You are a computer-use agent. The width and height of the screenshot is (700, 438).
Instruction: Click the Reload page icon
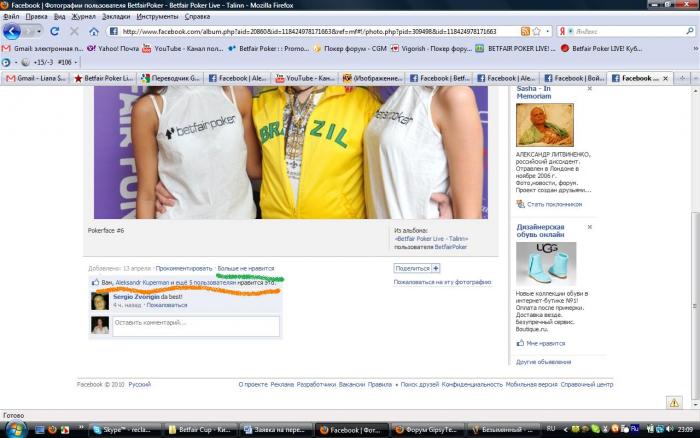pyautogui.click(x=54, y=31)
